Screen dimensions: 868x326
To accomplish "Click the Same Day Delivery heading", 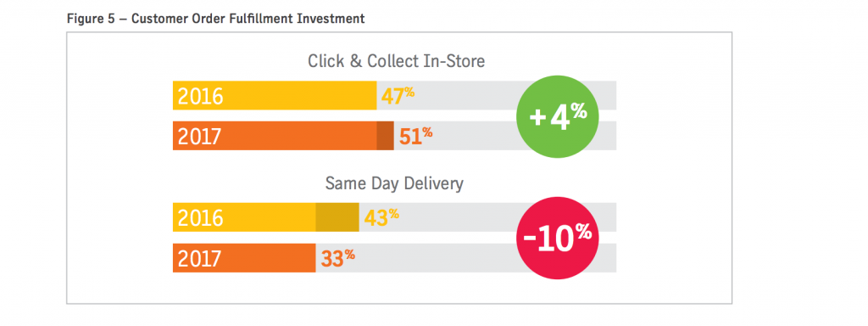I will point(394,183).
